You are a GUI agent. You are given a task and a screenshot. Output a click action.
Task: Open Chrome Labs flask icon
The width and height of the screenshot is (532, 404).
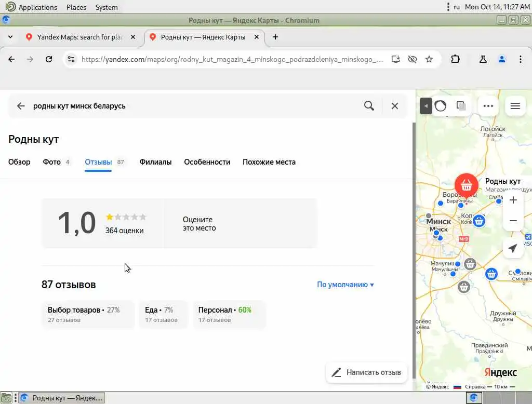point(483,59)
